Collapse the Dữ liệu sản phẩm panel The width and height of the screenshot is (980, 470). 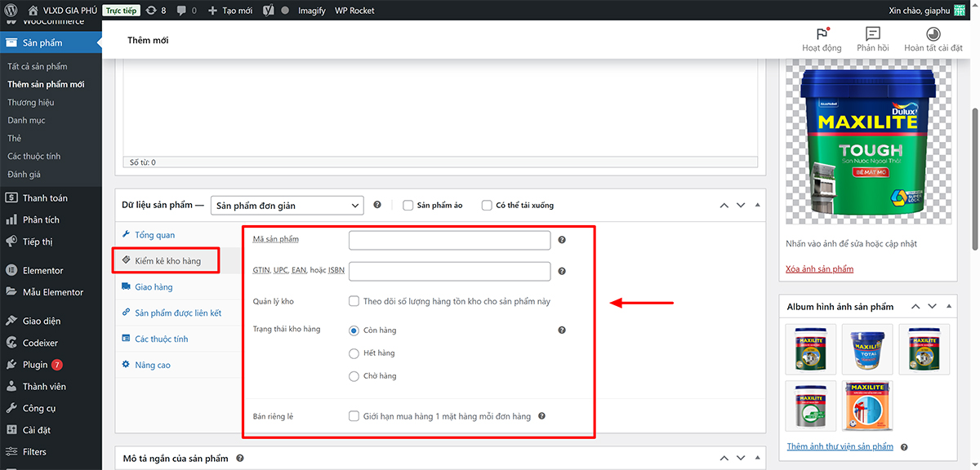pos(757,205)
